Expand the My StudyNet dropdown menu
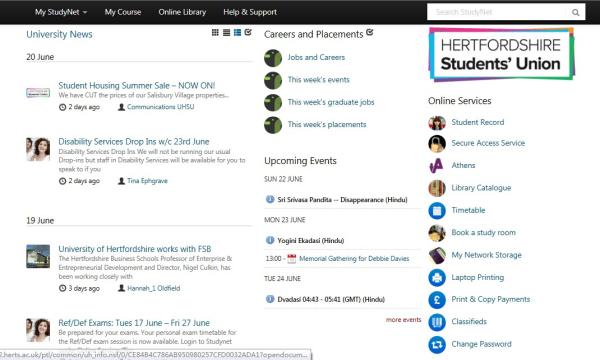This screenshot has width=600, height=360. pos(61,12)
